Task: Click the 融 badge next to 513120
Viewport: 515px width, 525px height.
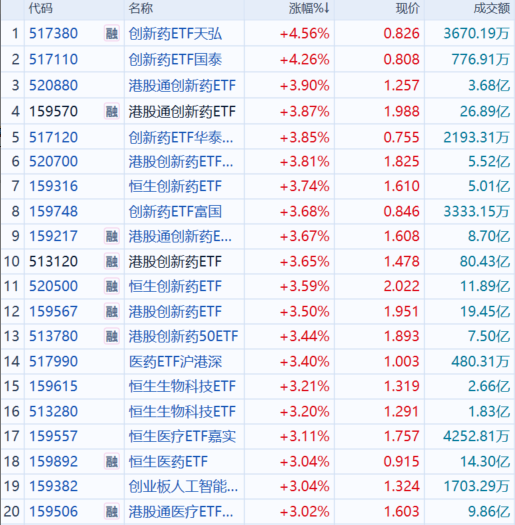Action: tap(112, 261)
